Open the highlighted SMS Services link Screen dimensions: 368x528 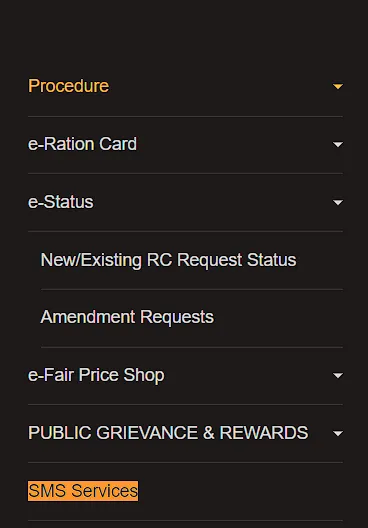coord(83,491)
